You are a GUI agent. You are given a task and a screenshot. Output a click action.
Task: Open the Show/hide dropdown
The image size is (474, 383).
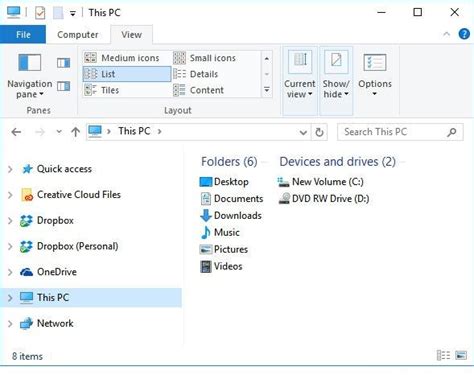click(x=336, y=81)
